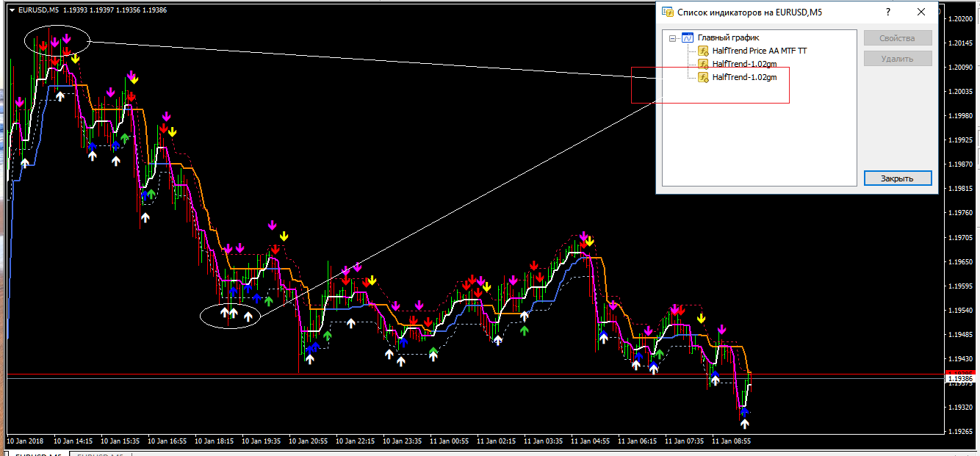The width and height of the screenshot is (980, 456).
Task: Collapse the Главный график tree node
Action: [x=672, y=37]
